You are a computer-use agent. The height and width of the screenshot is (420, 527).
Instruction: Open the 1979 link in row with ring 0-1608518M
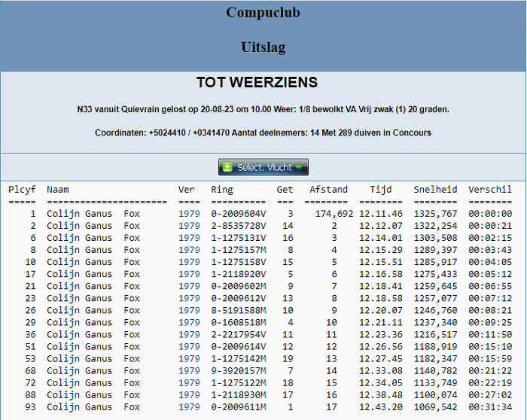click(189, 323)
